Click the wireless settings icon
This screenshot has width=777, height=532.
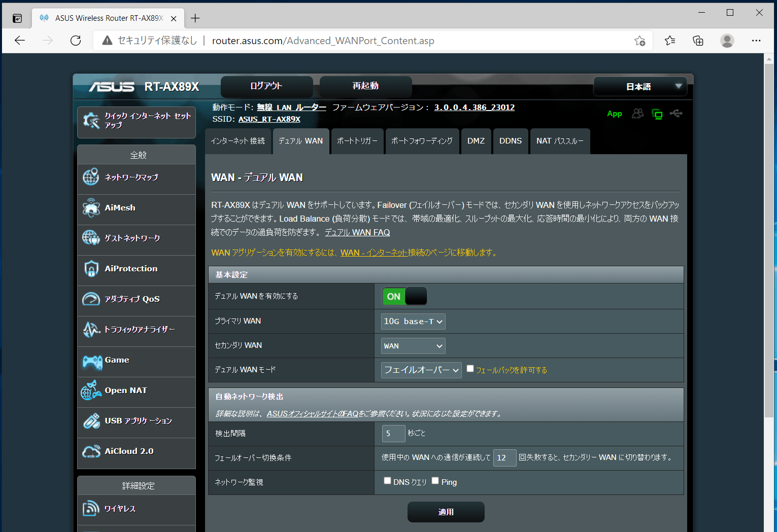coord(91,508)
